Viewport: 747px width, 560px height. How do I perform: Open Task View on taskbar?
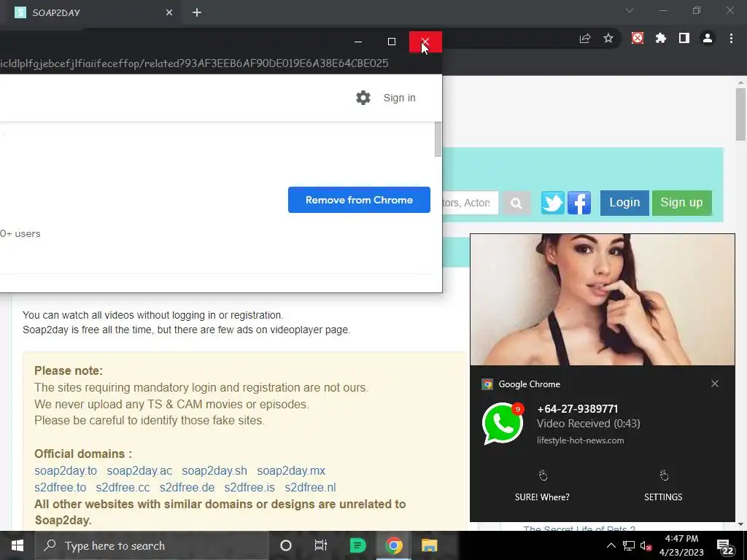tap(321, 545)
